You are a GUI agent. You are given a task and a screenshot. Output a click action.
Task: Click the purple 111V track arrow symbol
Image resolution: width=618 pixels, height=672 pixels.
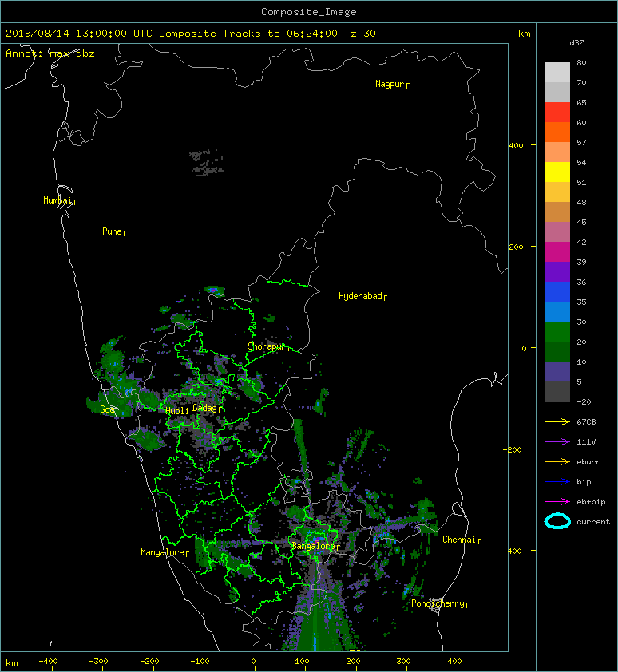click(557, 442)
